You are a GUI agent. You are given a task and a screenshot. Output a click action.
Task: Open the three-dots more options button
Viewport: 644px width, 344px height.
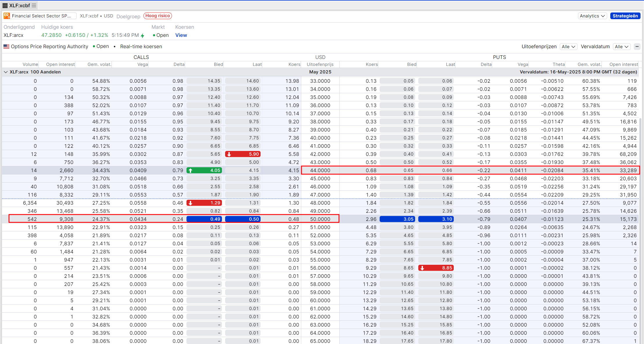[637, 46]
